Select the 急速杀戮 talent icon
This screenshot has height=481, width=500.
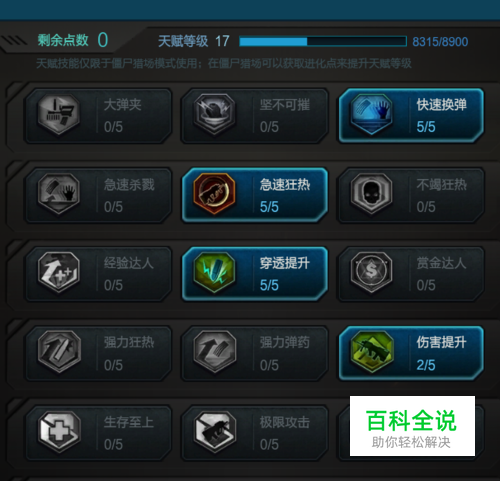coord(59,194)
